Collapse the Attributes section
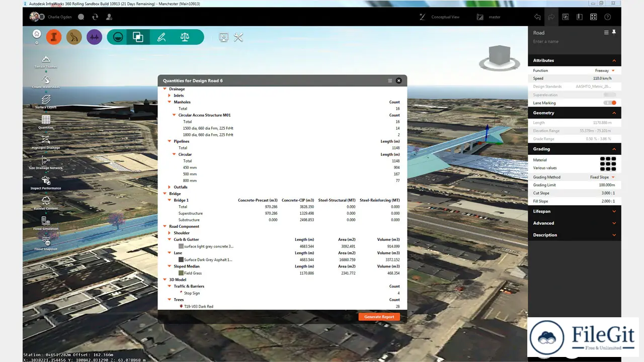The height and width of the screenshot is (362, 644). 614,60
